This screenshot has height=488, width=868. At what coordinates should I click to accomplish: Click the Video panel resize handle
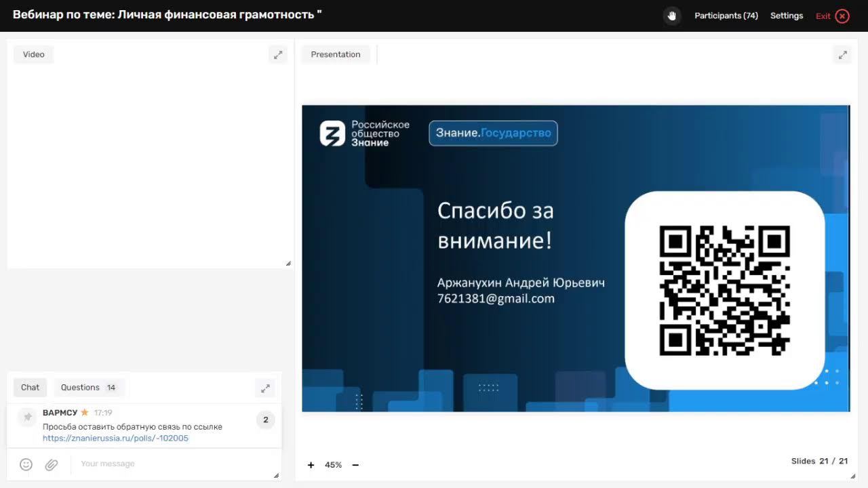pyautogui.click(x=288, y=263)
